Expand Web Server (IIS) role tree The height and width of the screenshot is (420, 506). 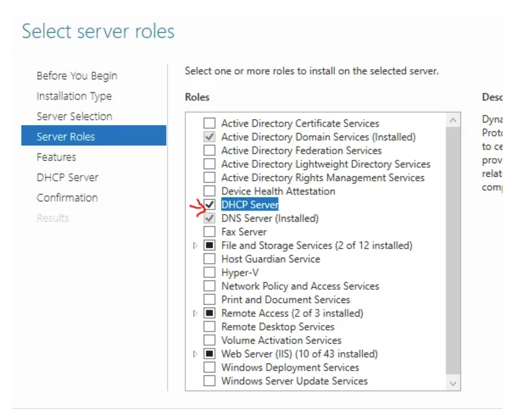[195, 354]
